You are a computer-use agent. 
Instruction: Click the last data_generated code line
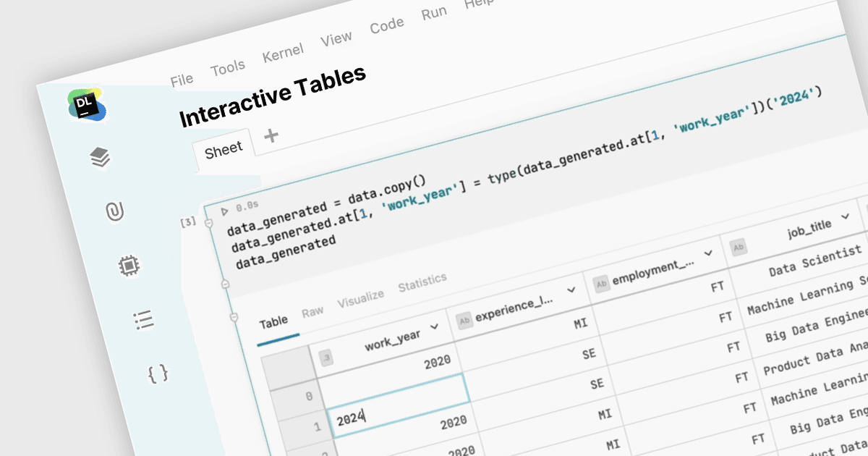click(x=286, y=252)
